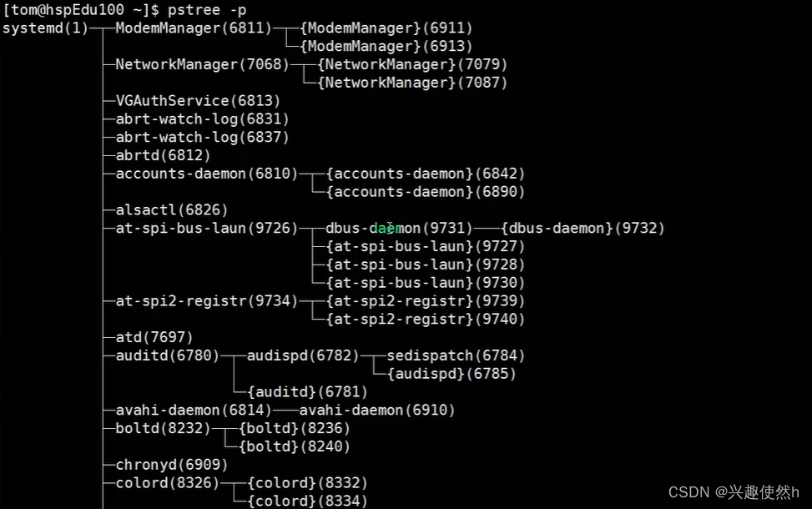Screen dimensions: 812x509
Task: Select the at-spi2-registr(9734) parent process
Action: [206, 301]
